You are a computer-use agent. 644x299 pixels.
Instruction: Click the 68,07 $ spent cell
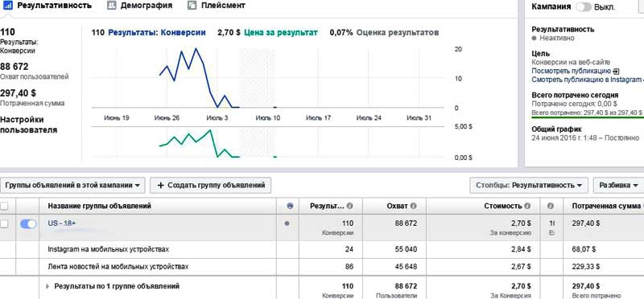584,249
